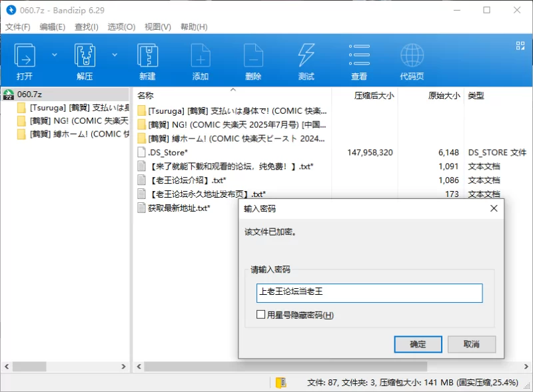This screenshot has height=392, width=533.
Task: Click the 1,086 original size cell
Action: [x=448, y=180]
